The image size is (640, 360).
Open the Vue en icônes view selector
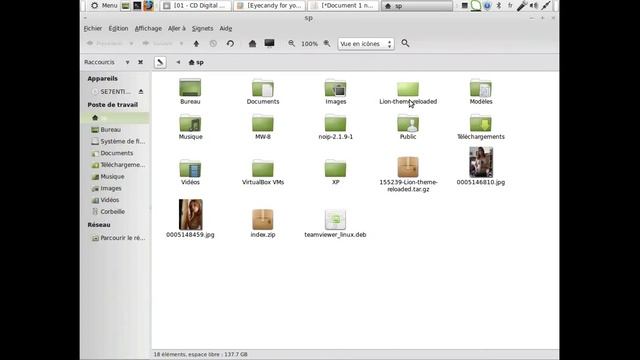(x=366, y=44)
